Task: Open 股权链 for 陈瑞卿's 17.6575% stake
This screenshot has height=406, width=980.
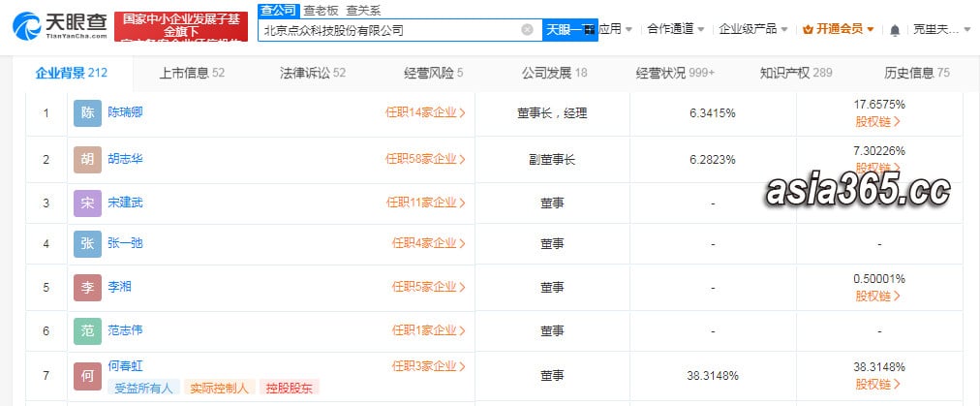Action: point(878,121)
